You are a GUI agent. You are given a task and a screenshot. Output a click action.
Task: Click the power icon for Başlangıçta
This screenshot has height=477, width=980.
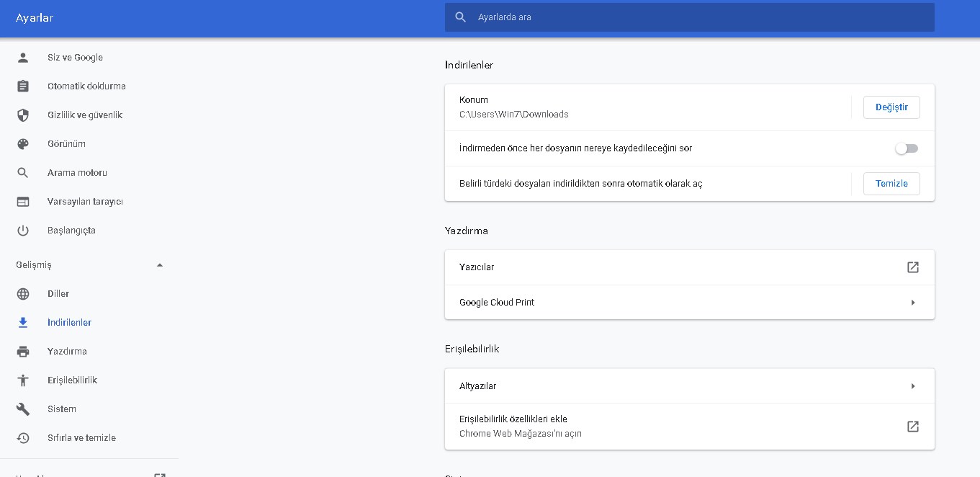tap(23, 231)
